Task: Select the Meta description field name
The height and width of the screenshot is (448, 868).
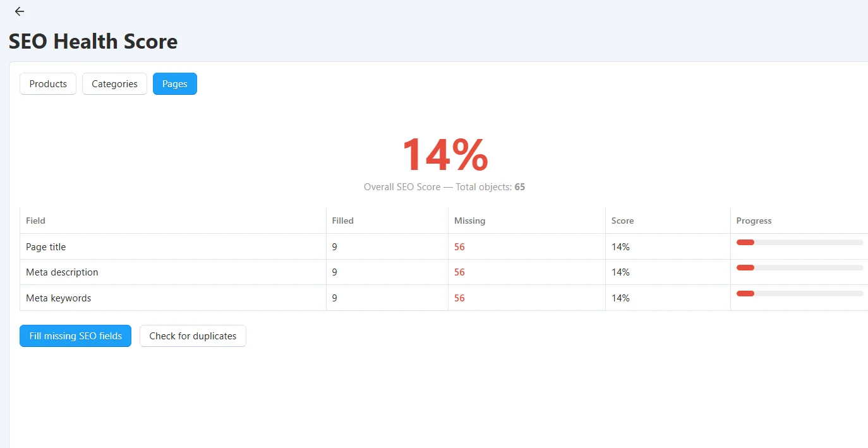Action: pyautogui.click(x=62, y=272)
